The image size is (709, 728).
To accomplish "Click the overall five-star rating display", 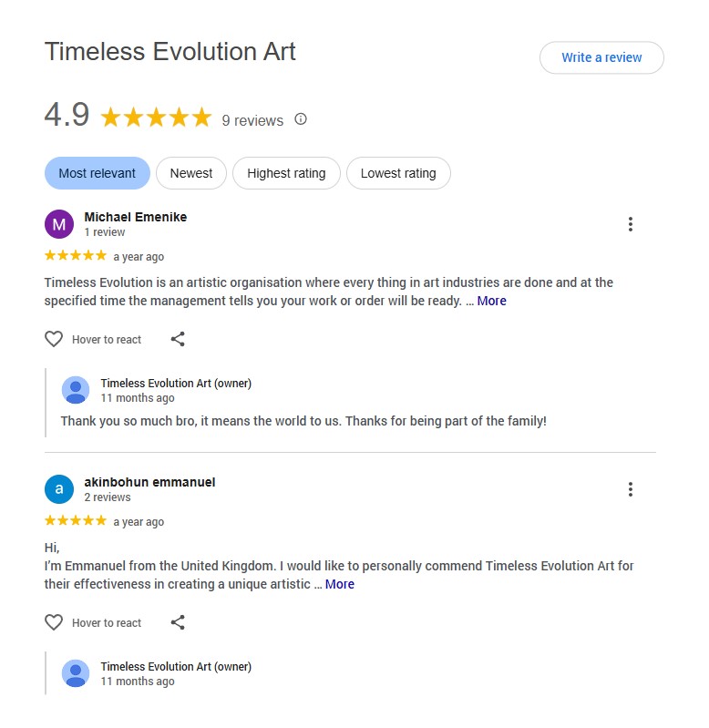I will click(x=156, y=118).
